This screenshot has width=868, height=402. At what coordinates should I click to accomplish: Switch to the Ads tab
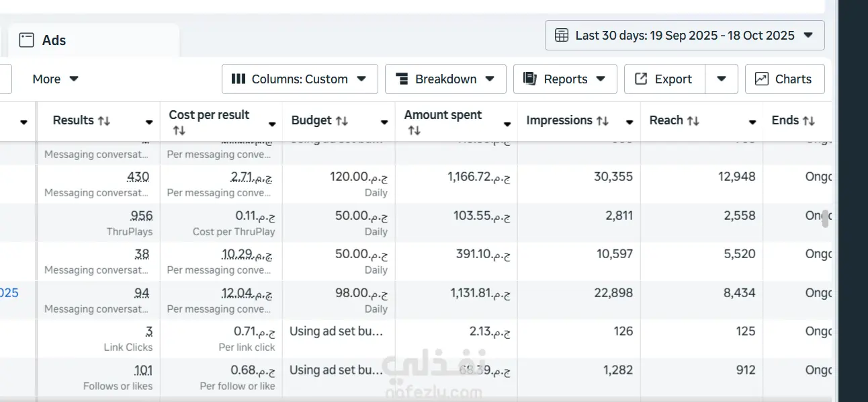coord(54,40)
